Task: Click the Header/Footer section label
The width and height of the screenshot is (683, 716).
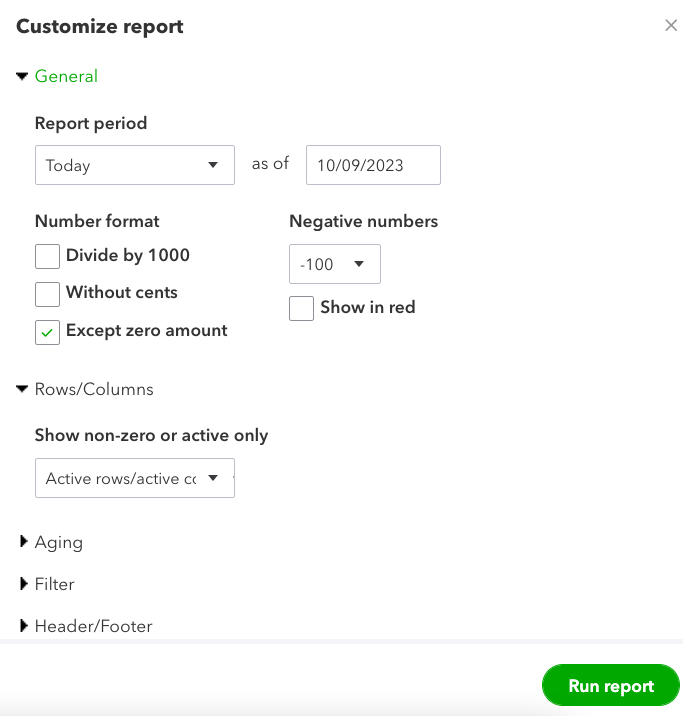Action: pos(93,627)
